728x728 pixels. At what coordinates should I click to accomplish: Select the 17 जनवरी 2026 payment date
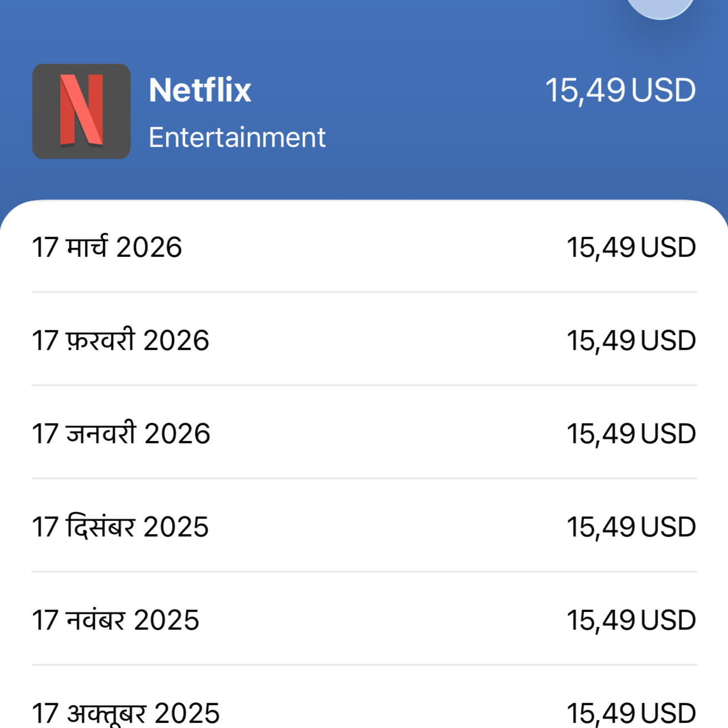121,434
